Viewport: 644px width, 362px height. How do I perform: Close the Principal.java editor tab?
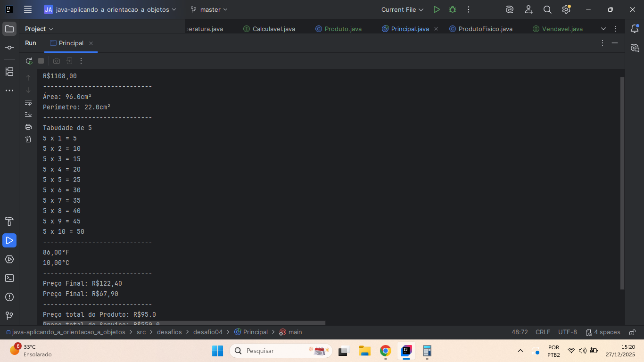(x=436, y=29)
